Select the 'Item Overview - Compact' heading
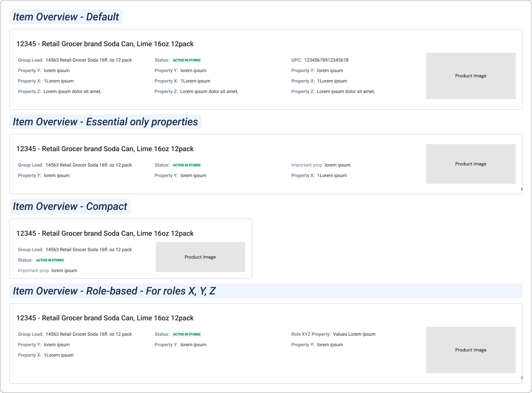The height and width of the screenshot is (393, 532). click(70, 206)
